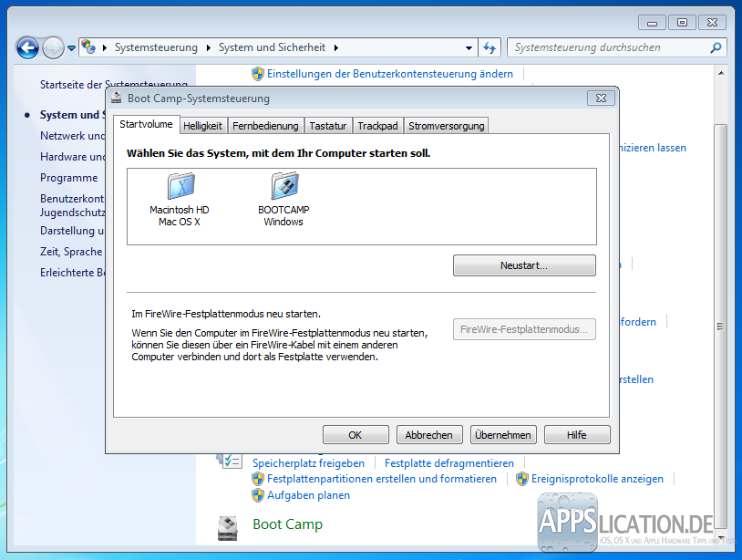Close the Boot Camp-Systemsteuerung dialog
The image size is (742, 560).
coord(601,98)
